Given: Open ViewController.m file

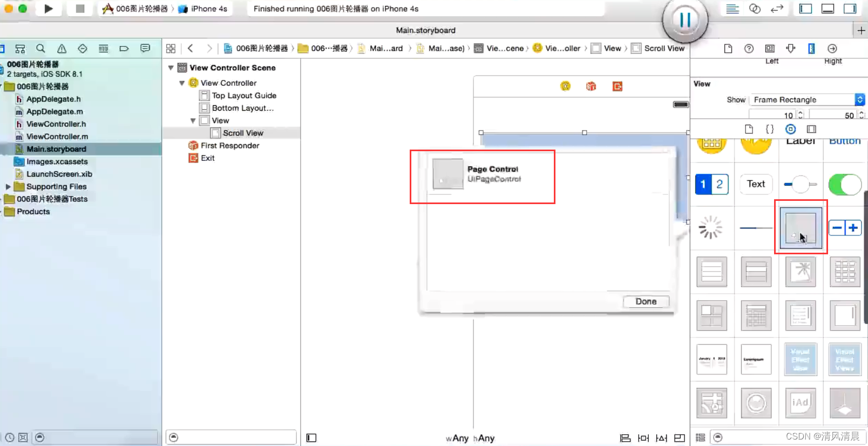Looking at the screenshot, I should [57, 136].
